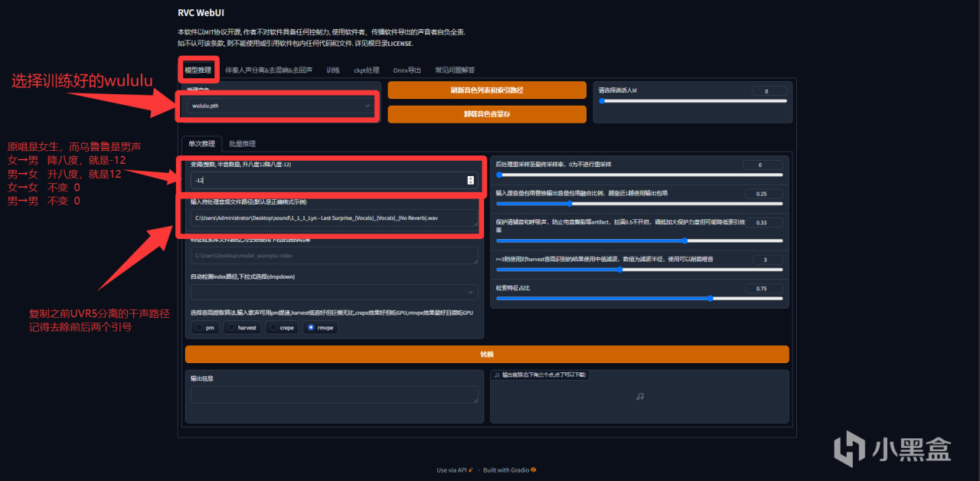Adjust the 后处理重采样 sample rate slider
980x481 pixels.
click(x=639, y=175)
